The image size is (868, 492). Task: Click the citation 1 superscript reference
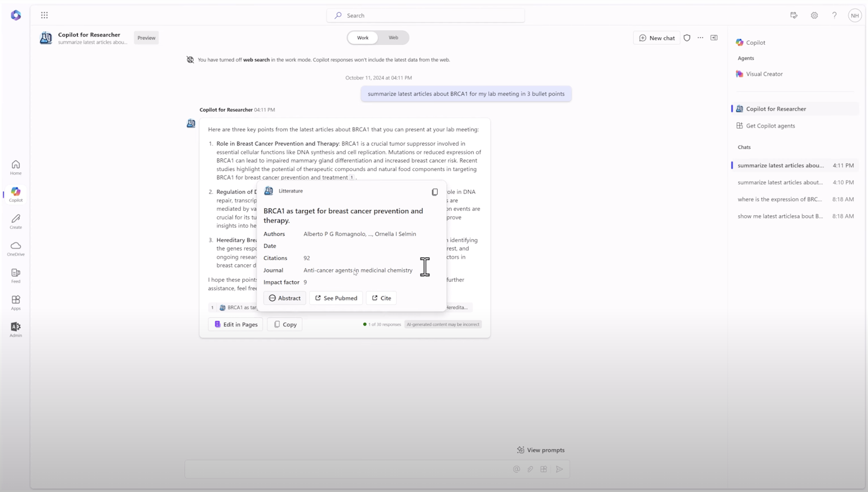click(x=352, y=177)
